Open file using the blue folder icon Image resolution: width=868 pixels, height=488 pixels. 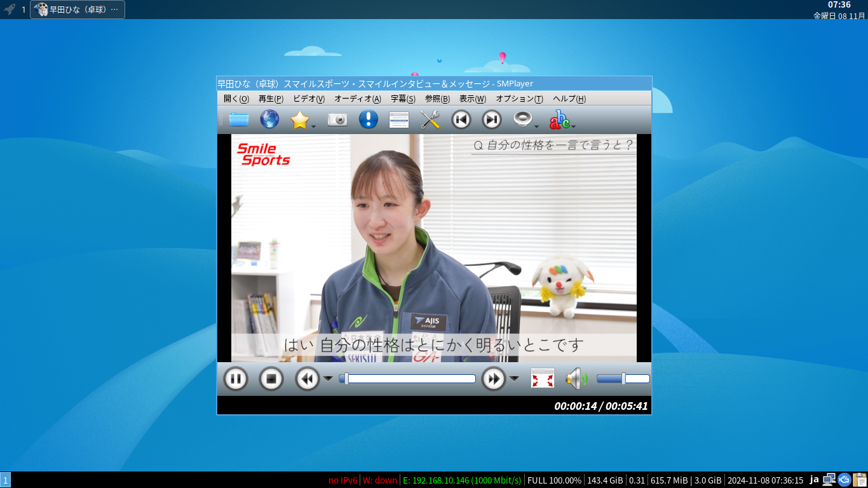[x=239, y=119]
